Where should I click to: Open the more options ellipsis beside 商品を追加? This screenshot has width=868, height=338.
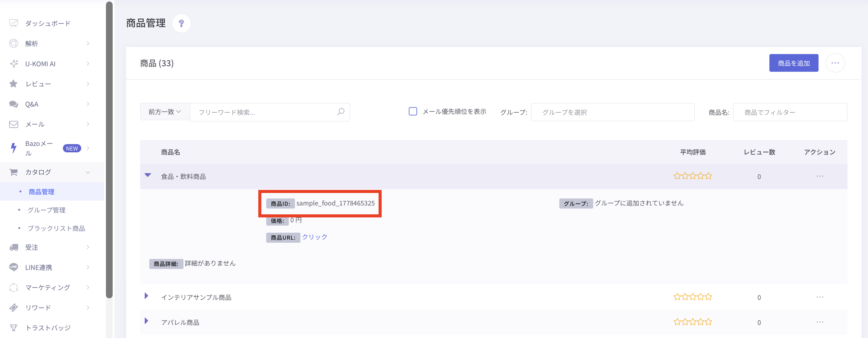pyautogui.click(x=835, y=63)
